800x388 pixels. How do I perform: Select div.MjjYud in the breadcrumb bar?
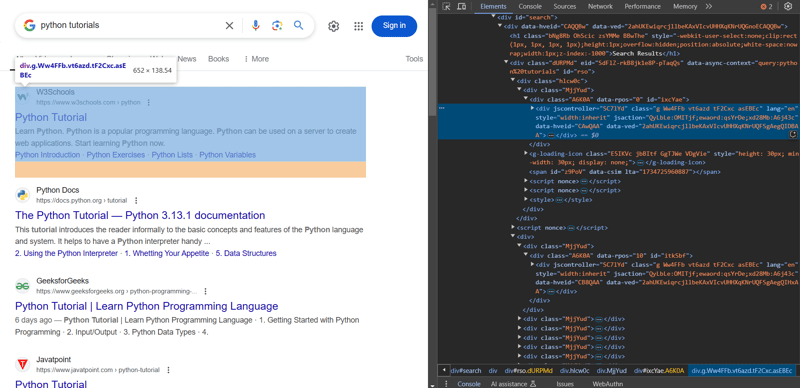(x=611, y=371)
